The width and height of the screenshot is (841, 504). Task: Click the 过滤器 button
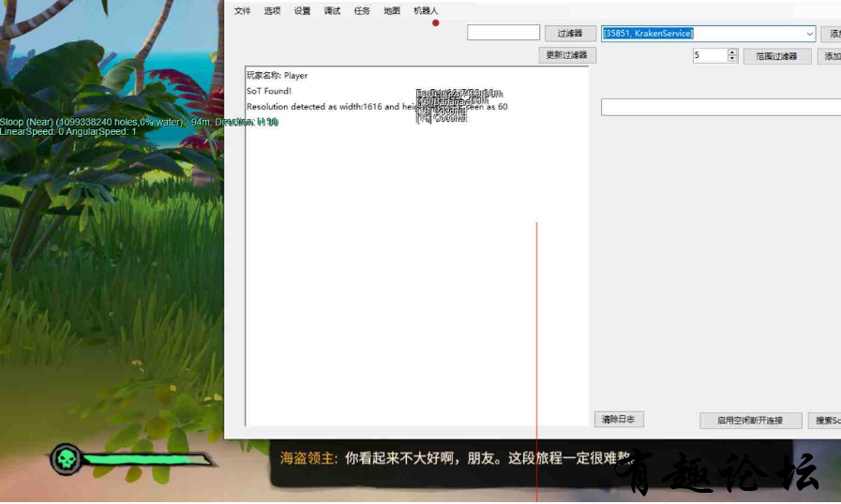point(570,33)
